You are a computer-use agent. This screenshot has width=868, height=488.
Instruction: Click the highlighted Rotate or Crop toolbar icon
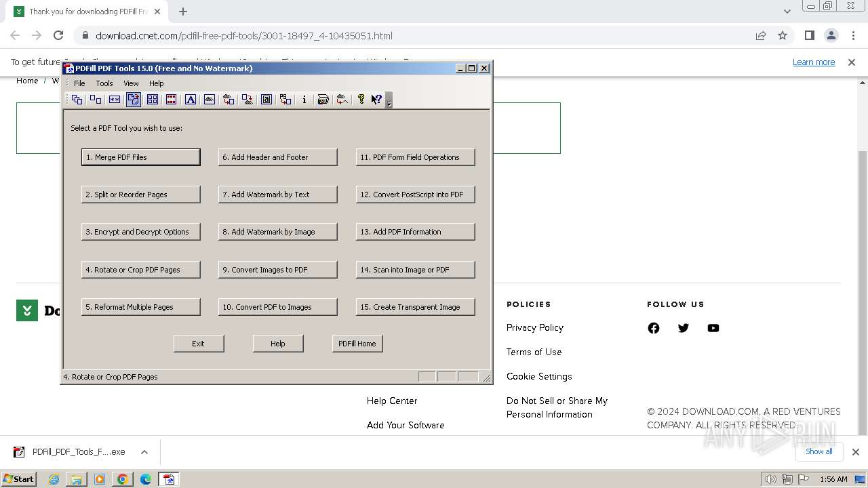[134, 100]
